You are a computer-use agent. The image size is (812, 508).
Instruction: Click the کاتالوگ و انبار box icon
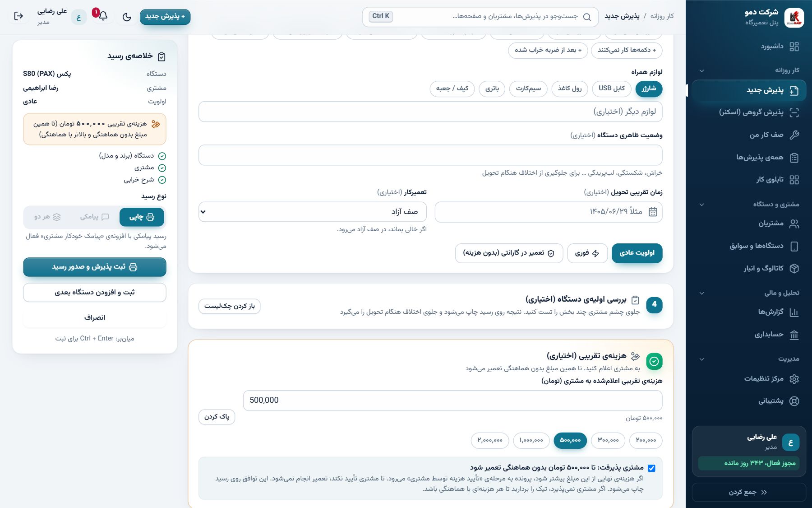(794, 268)
